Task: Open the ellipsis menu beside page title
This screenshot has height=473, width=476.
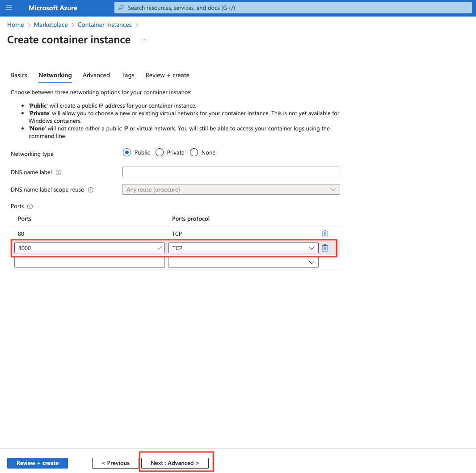Action: coord(144,40)
